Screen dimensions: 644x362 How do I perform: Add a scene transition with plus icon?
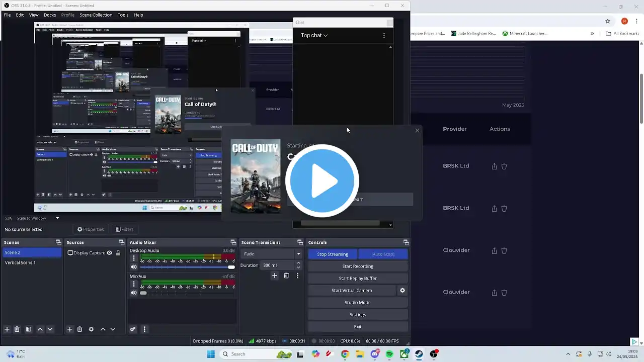[275, 276]
